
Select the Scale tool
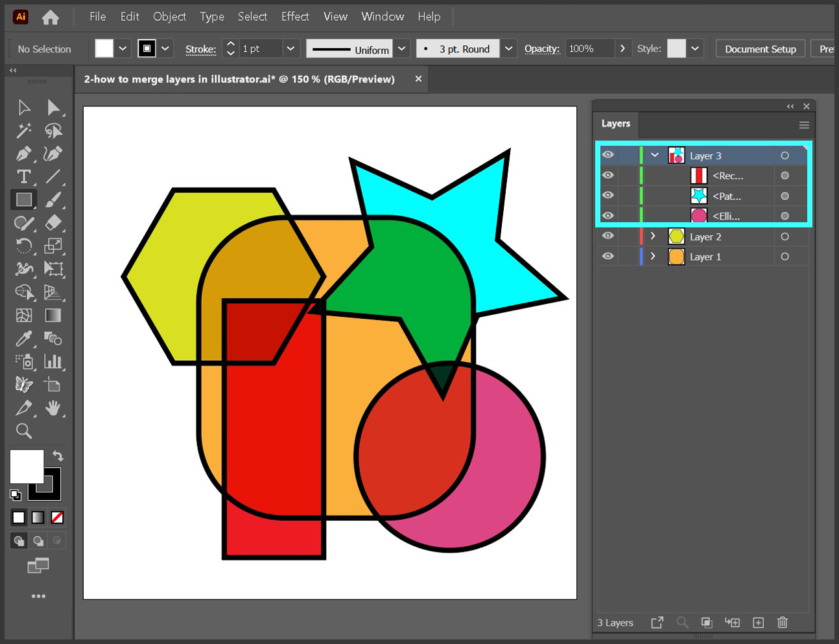click(x=53, y=246)
